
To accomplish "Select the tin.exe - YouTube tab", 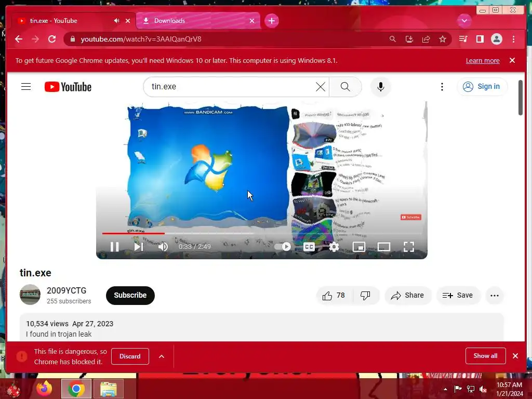I will click(73, 21).
